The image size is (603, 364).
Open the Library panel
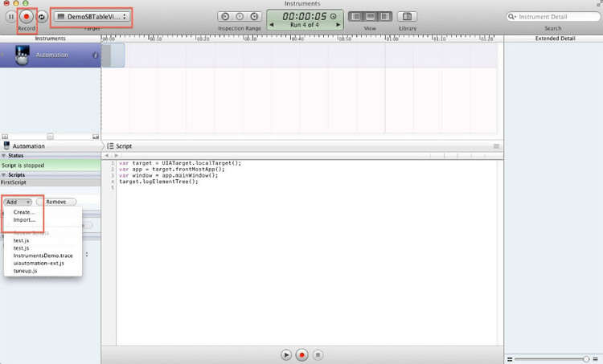tap(408, 16)
